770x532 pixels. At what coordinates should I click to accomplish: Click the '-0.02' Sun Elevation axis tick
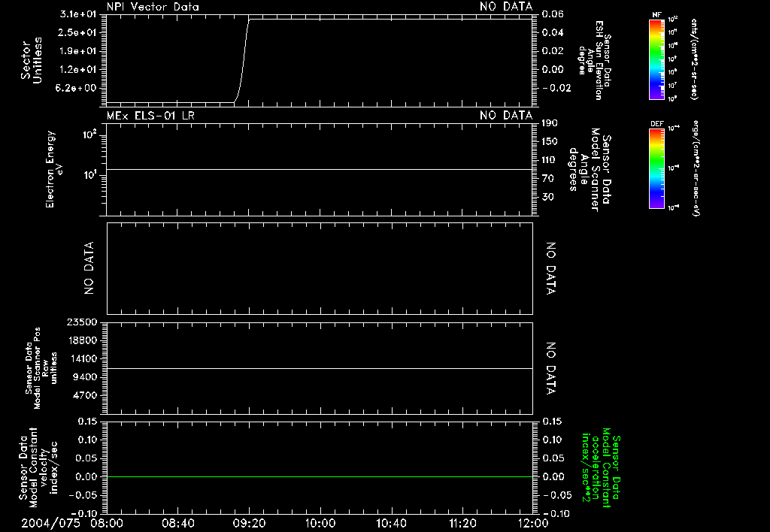557,88
